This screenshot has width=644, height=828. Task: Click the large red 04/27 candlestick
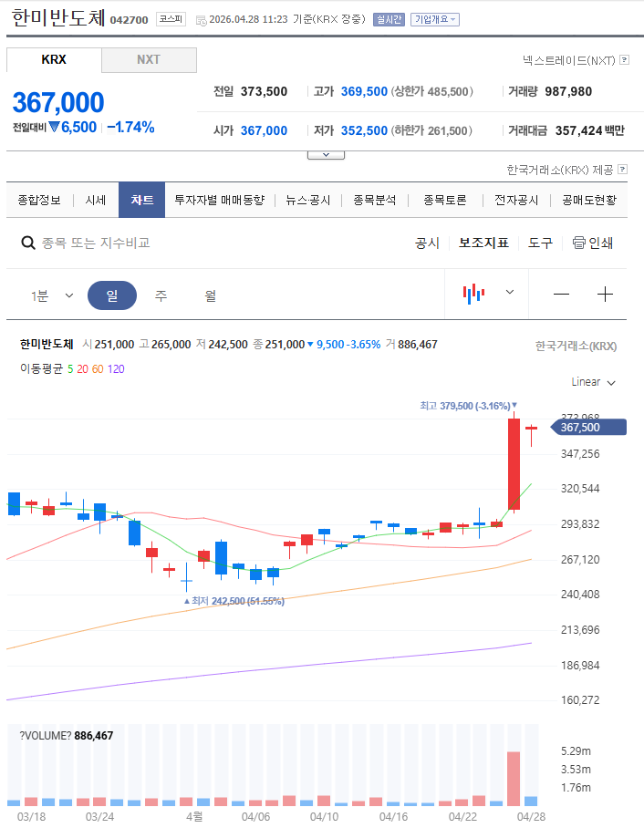[514, 463]
